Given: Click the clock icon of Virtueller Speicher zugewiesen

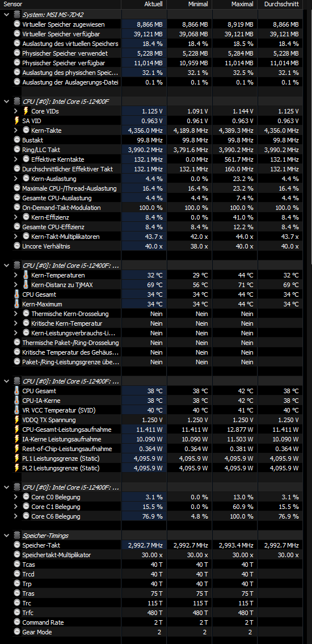Looking at the screenshot, I should pyautogui.click(x=17, y=24).
